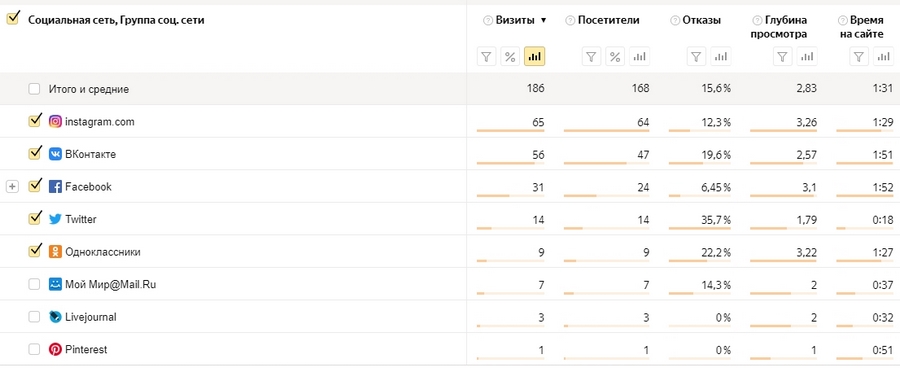Click the help icon beside Посетители

point(570,21)
